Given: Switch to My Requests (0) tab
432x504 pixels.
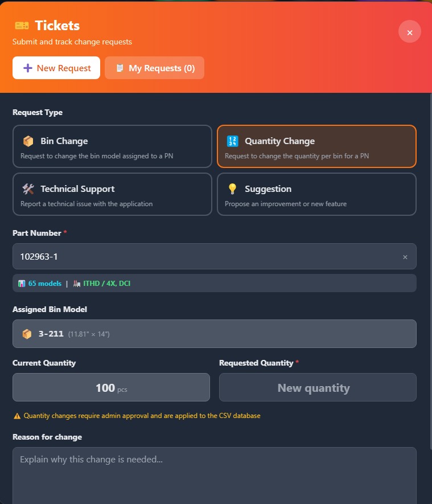Looking at the screenshot, I should pyautogui.click(x=155, y=68).
